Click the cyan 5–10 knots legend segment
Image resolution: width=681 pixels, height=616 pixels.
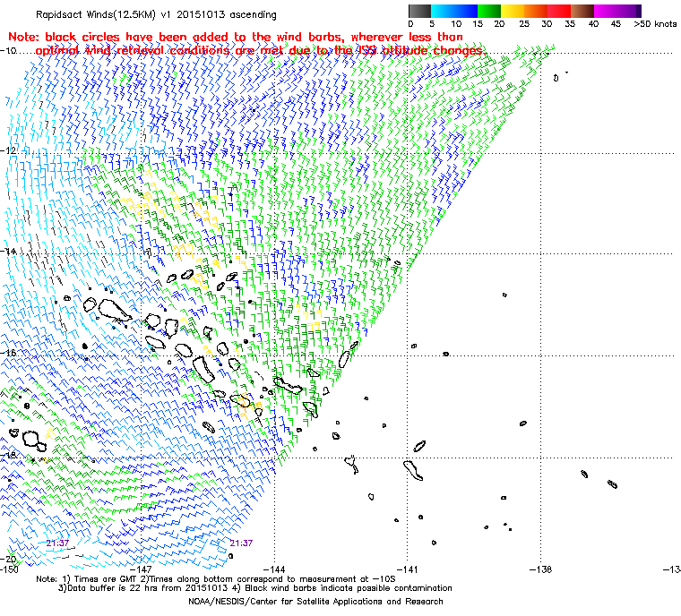pyautogui.click(x=443, y=11)
